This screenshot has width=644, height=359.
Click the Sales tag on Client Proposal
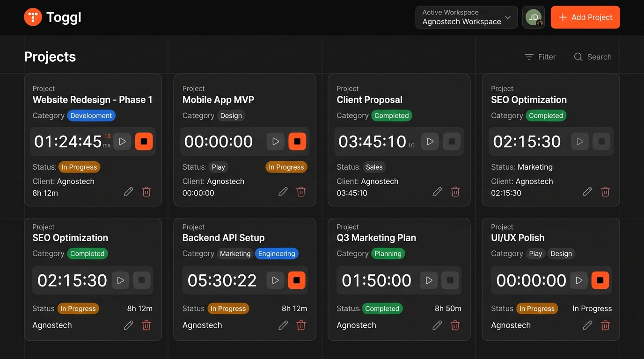(374, 167)
